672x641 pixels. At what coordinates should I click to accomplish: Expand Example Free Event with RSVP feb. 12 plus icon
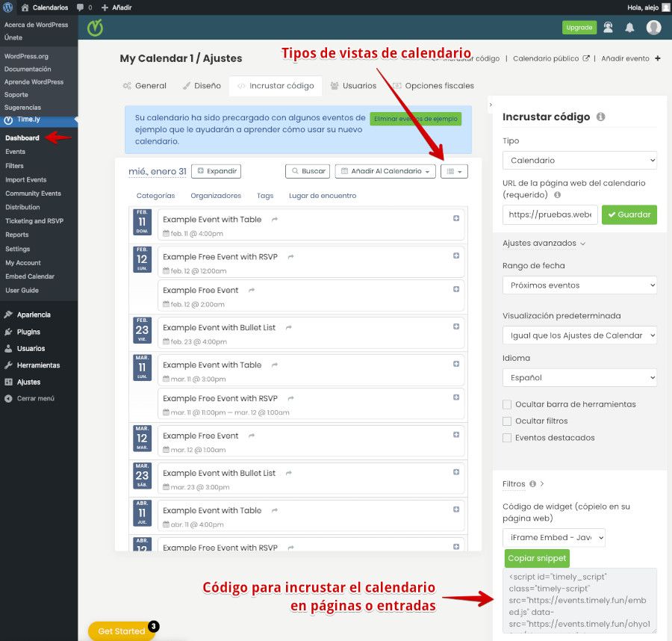click(x=456, y=256)
